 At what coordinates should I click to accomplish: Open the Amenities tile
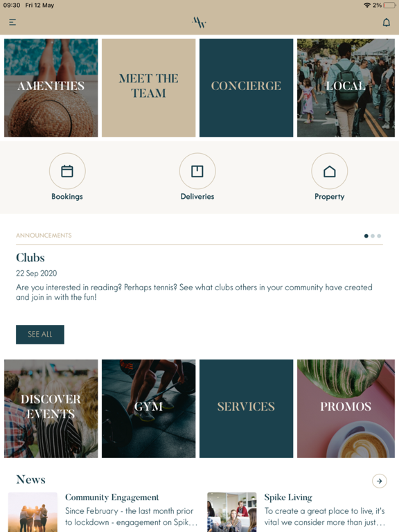coord(51,88)
